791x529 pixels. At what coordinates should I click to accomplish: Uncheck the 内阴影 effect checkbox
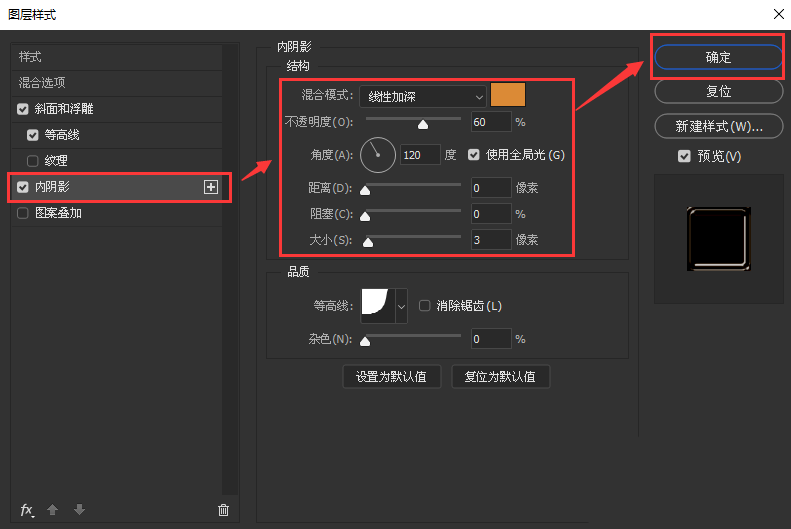(23, 187)
